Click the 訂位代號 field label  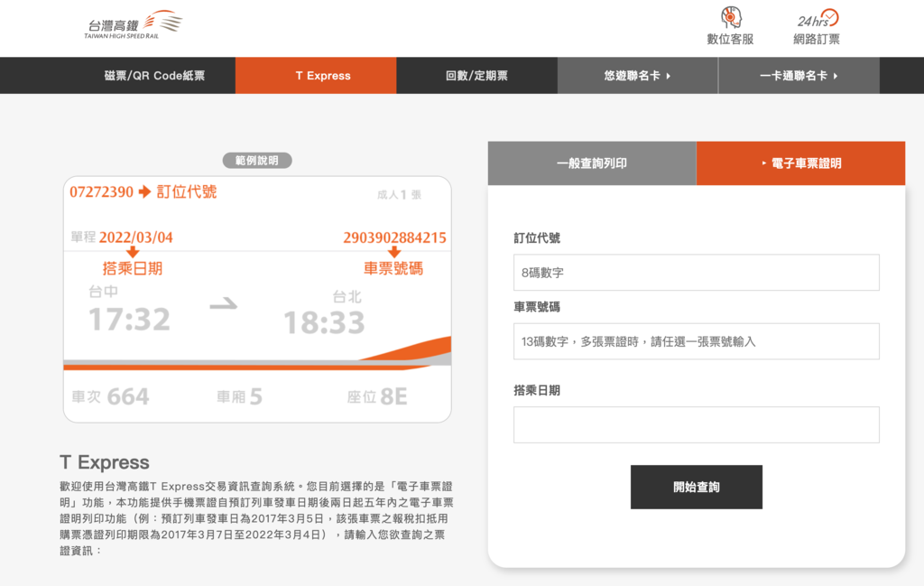pyautogui.click(x=537, y=238)
